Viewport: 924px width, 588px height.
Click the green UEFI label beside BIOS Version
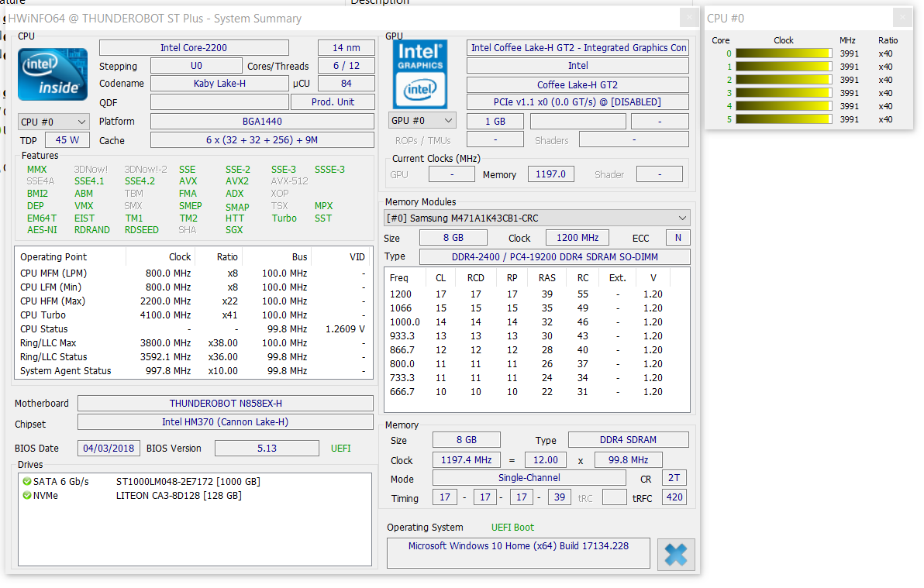point(340,449)
